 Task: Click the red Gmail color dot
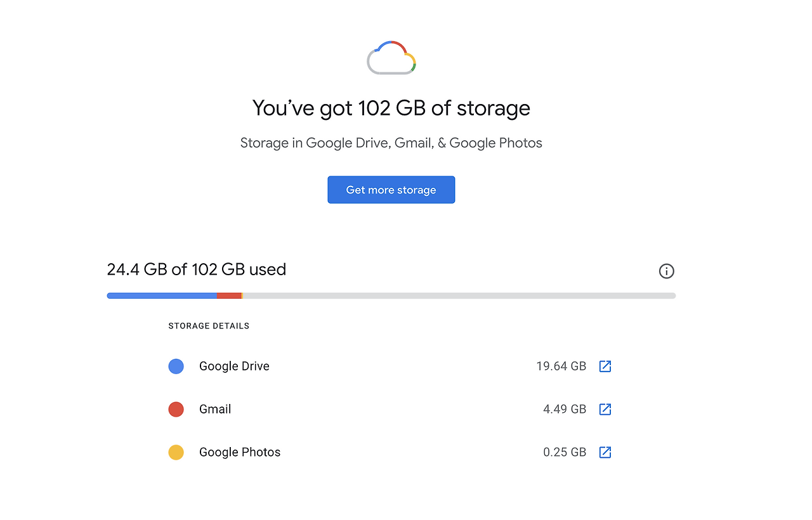click(x=176, y=409)
